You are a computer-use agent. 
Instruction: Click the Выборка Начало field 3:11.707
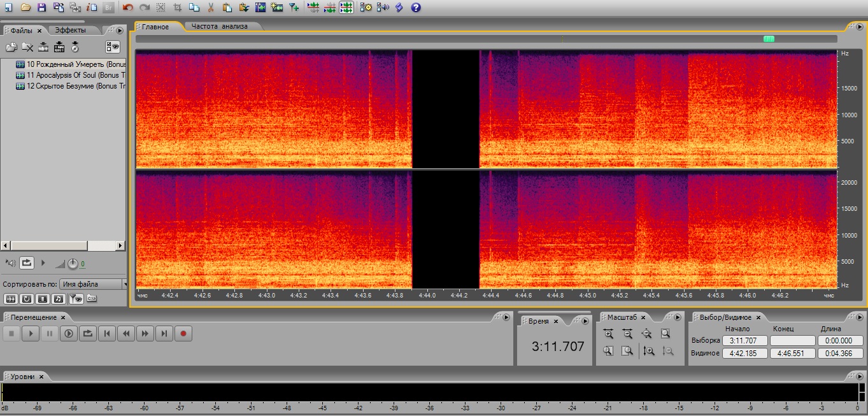pyautogui.click(x=744, y=341)
